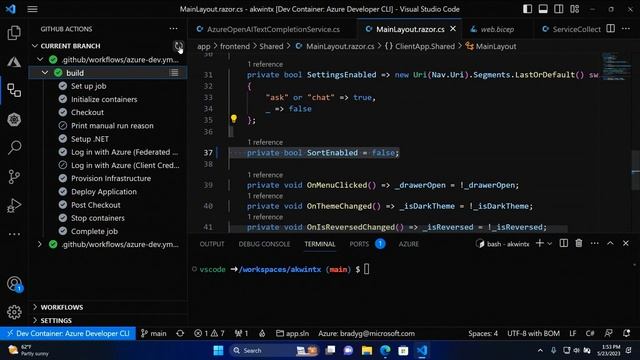The image size is (640, 360).
Task: Open the hamburger application menu
Action: pos(33,9)
